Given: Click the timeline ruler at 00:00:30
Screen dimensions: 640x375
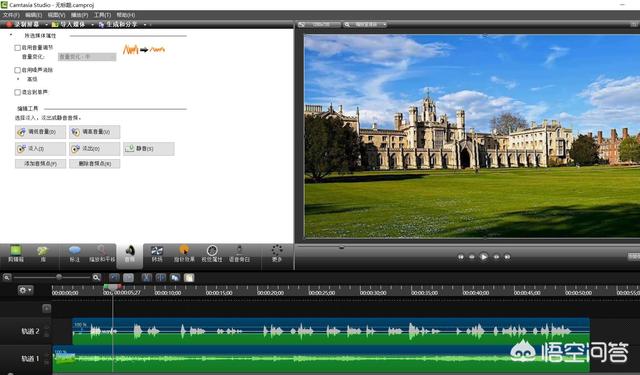Looking at the screenshot, I should (373, 292).
